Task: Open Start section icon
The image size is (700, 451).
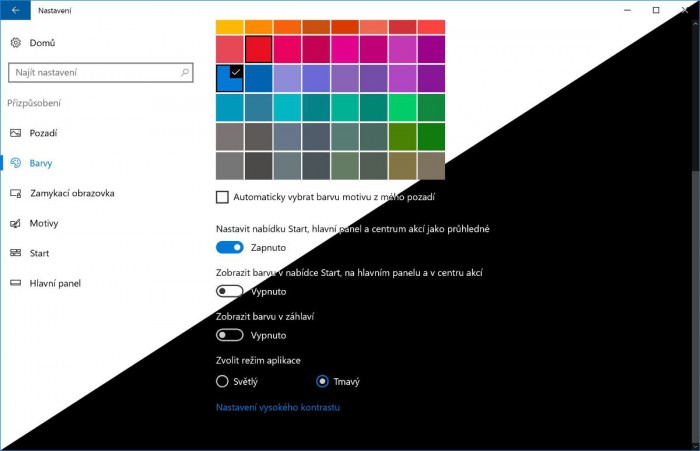Action: 16,253
